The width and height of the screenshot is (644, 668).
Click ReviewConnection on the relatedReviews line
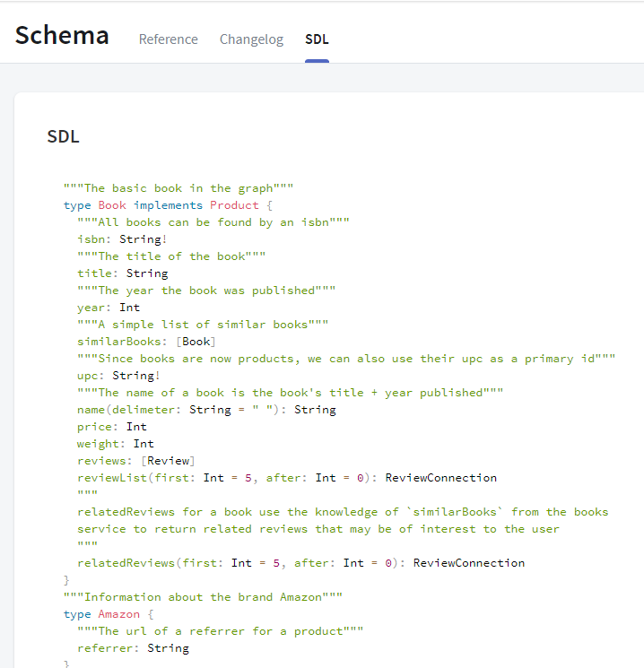pos(468,563)
